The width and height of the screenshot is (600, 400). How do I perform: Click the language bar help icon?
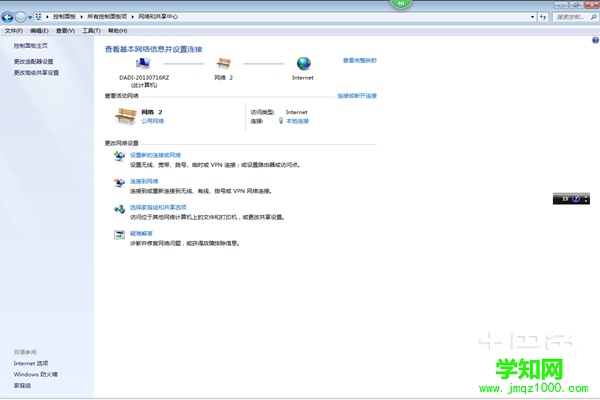tap(576, 199)
